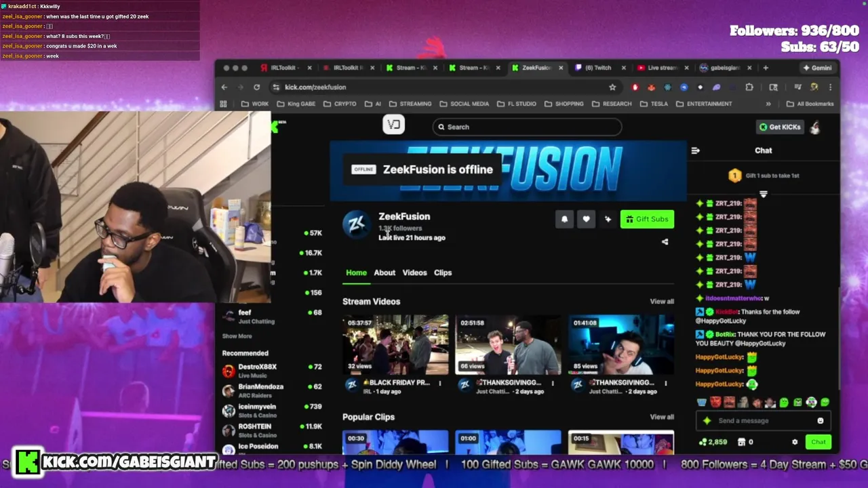This screenshot has height=488, width=868.
Task: Open the TESLA bookmarks folder
Action: (654, 104)
